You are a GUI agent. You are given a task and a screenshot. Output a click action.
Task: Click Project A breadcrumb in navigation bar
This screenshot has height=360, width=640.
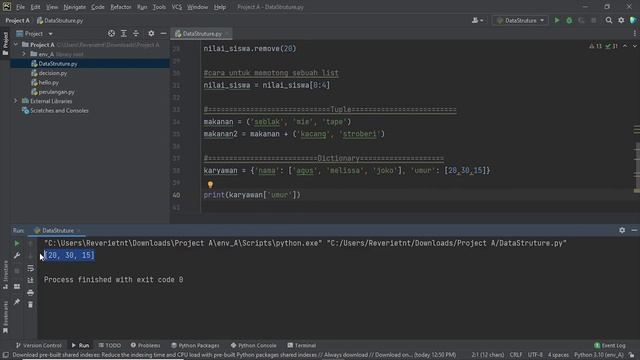tap(18, 20)
